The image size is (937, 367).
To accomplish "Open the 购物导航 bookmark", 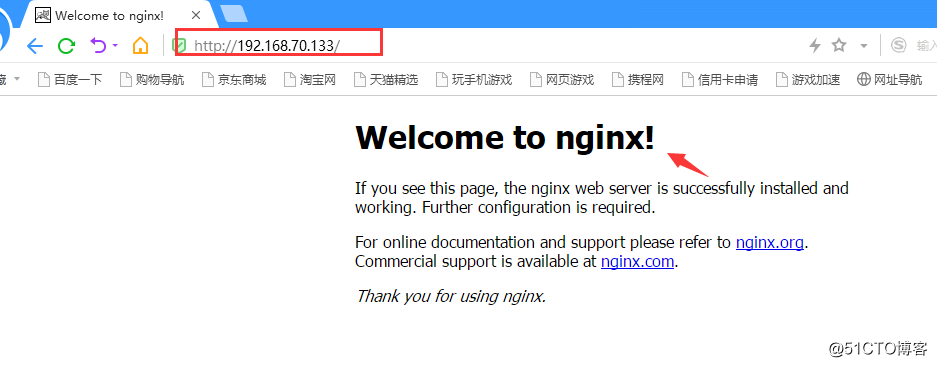I will (x=152, y=79).
